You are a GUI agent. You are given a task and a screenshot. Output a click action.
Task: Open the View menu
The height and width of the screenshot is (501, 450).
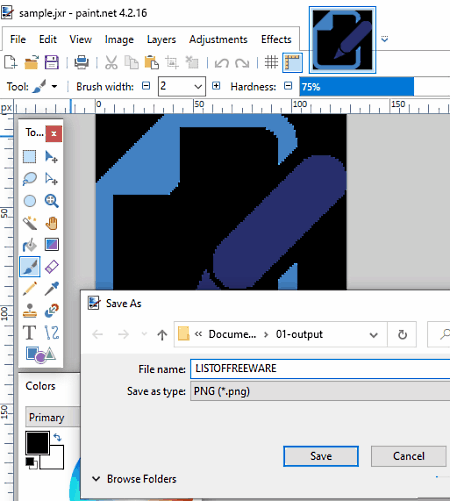(x=80, y=39)
